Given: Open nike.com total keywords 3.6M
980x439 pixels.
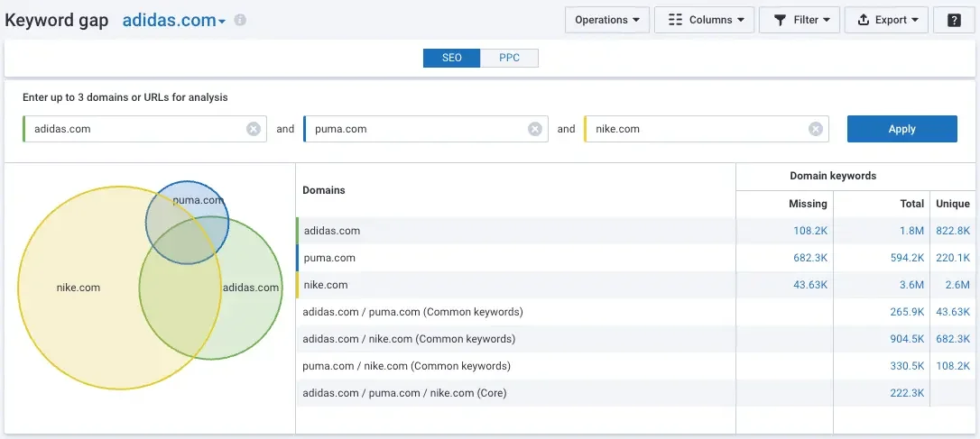Looking at the screenshot, I should click(x=911, y=285).
